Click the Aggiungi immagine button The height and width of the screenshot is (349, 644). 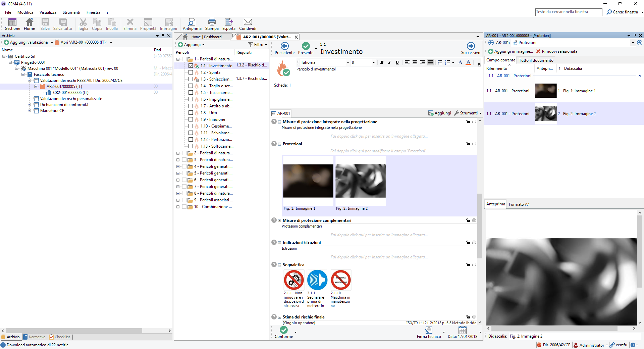511,51
